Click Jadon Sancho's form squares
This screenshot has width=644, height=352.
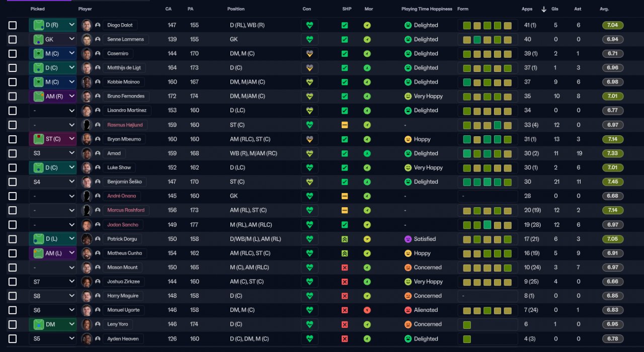click(488, 225)
